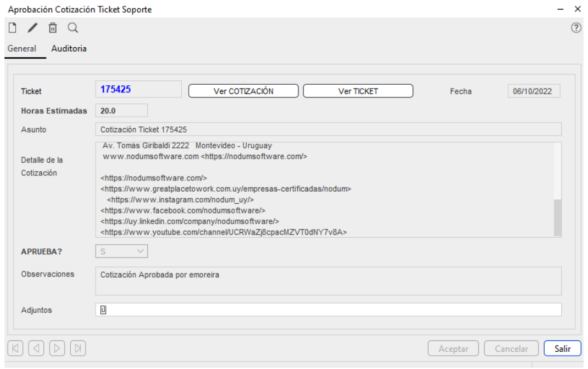588x369 pixels.
Task: Close the Aprobación Cotización window
Action: tap(577, 10)
